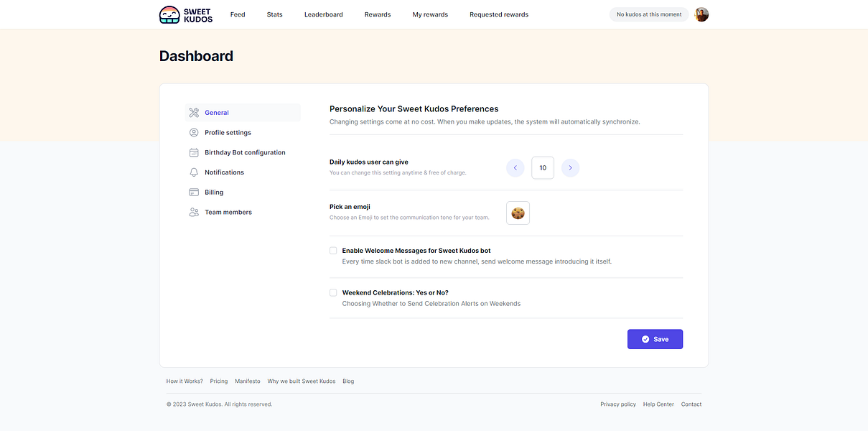Click the daily kudos number field
Image resolution: width=868 pixels, height=431 pixels.
point(543,168)
